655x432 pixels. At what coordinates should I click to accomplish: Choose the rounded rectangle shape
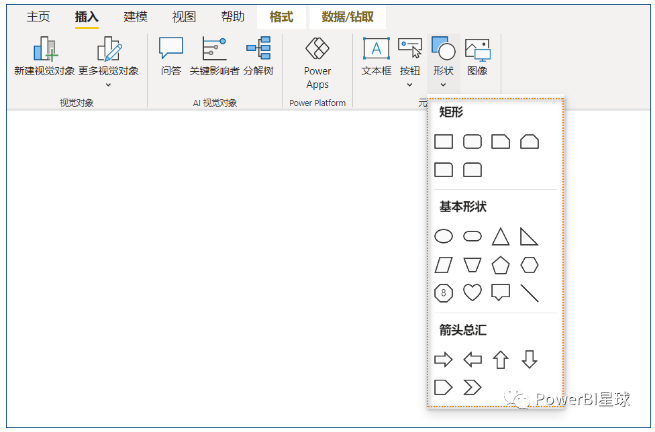(x=472, y=142)
